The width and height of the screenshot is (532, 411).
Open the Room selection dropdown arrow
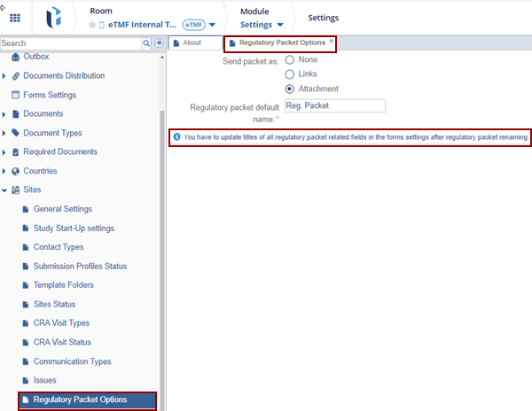[212, 25]
